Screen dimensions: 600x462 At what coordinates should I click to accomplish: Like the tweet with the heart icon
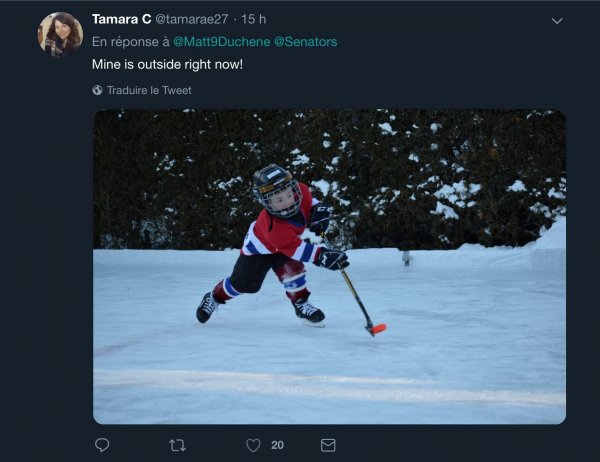click(x=253, y=445)
